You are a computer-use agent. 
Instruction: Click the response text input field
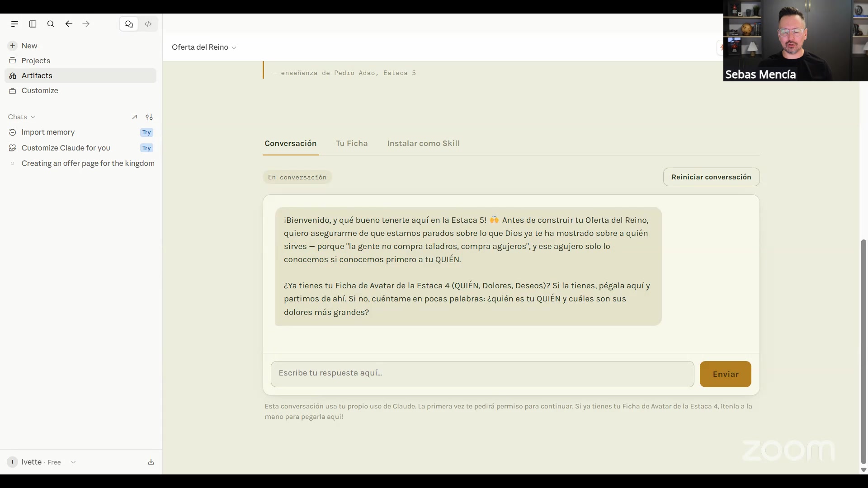coord(482,374)
